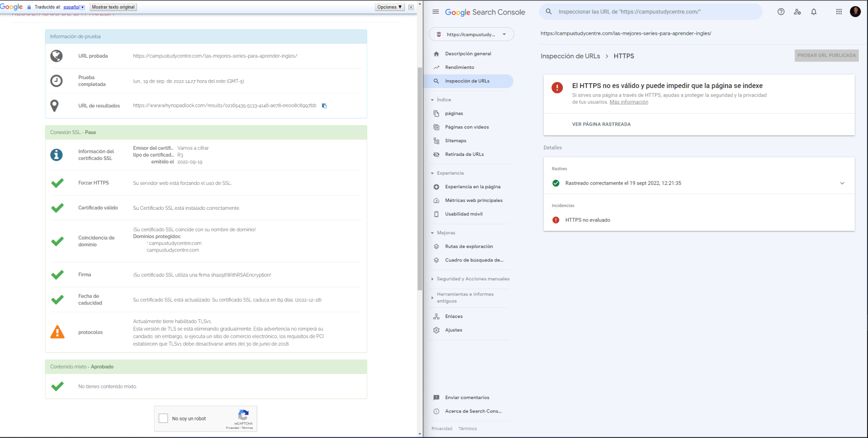Follow the Más información link

629,102
